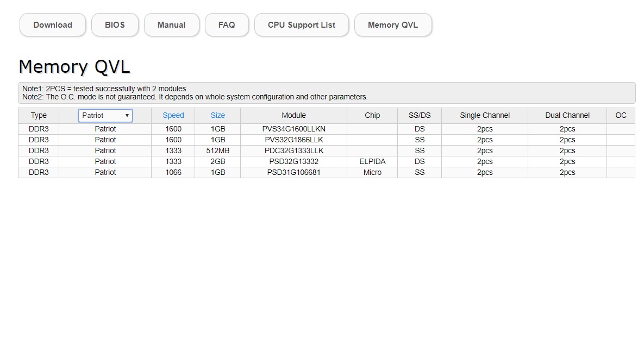
Task: Click the OC column header
Action: (x=621, y=115)
